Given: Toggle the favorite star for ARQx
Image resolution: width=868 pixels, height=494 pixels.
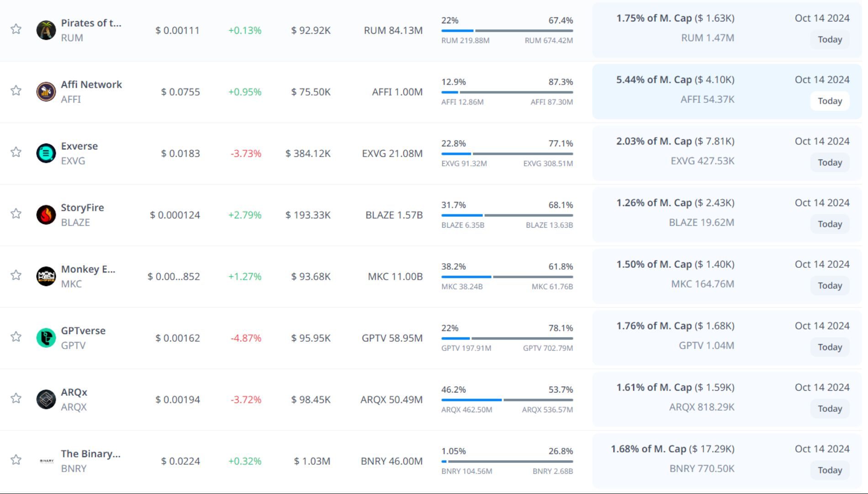Looking at the screenshot, I should point(16,398).
